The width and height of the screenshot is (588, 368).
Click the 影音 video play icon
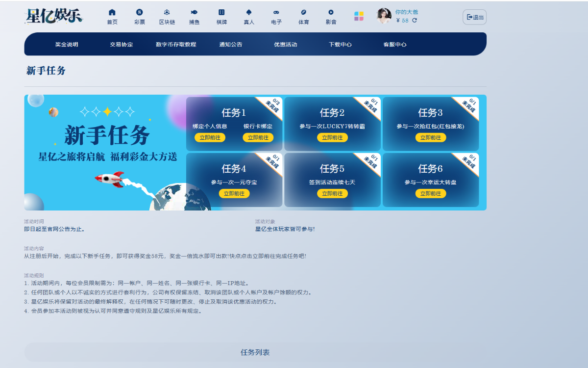(331, 13)
